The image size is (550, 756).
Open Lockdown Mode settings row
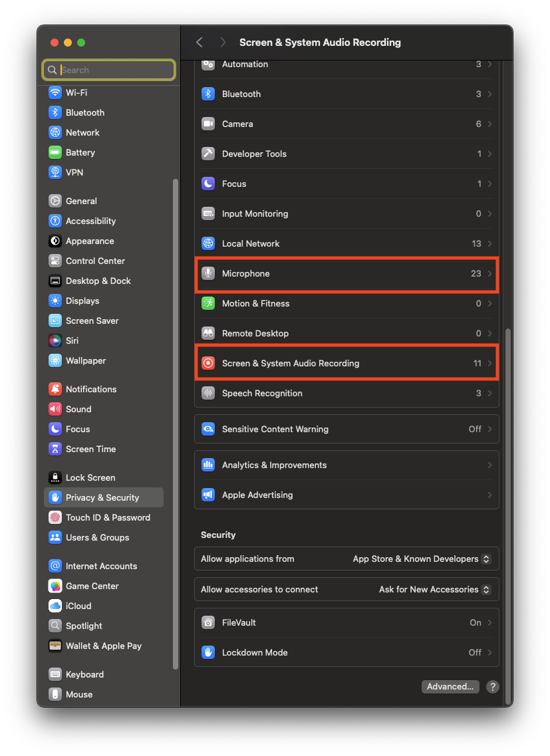click(346, 652)
